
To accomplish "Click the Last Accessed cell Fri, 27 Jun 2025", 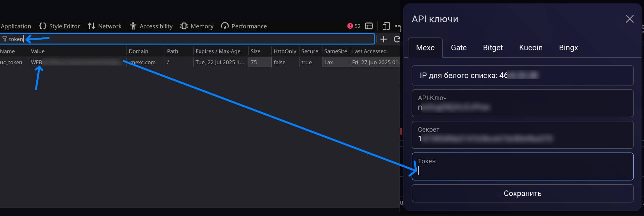I will point(375,62).
